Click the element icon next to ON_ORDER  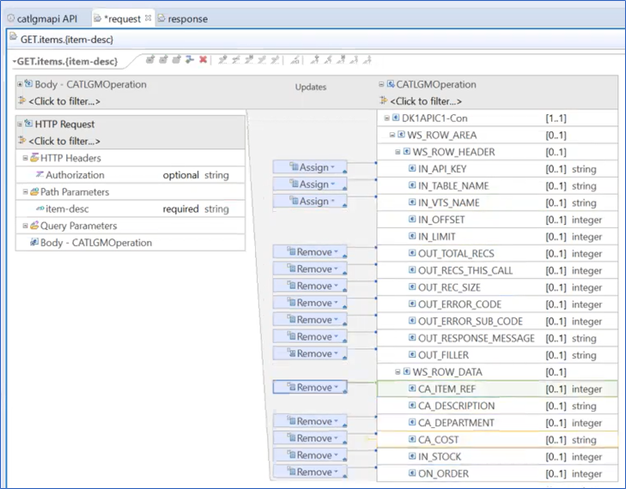tap(412, 473)
